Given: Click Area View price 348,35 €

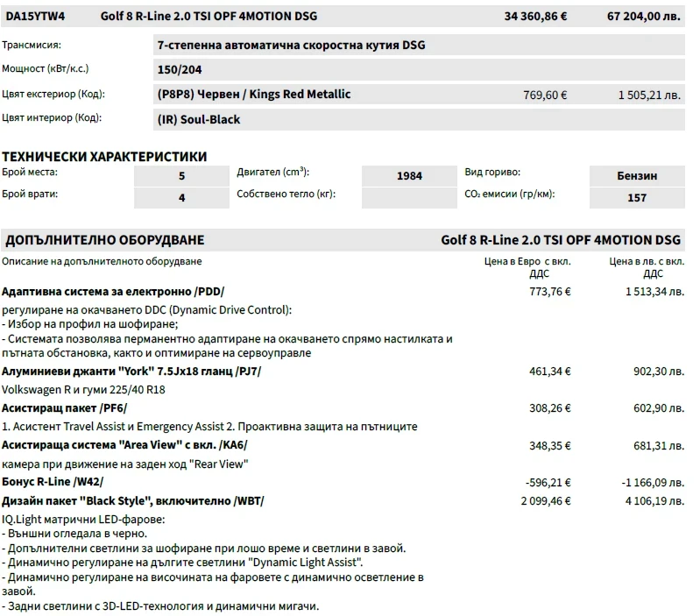Looking at the screenshot, I should point(550,445).
